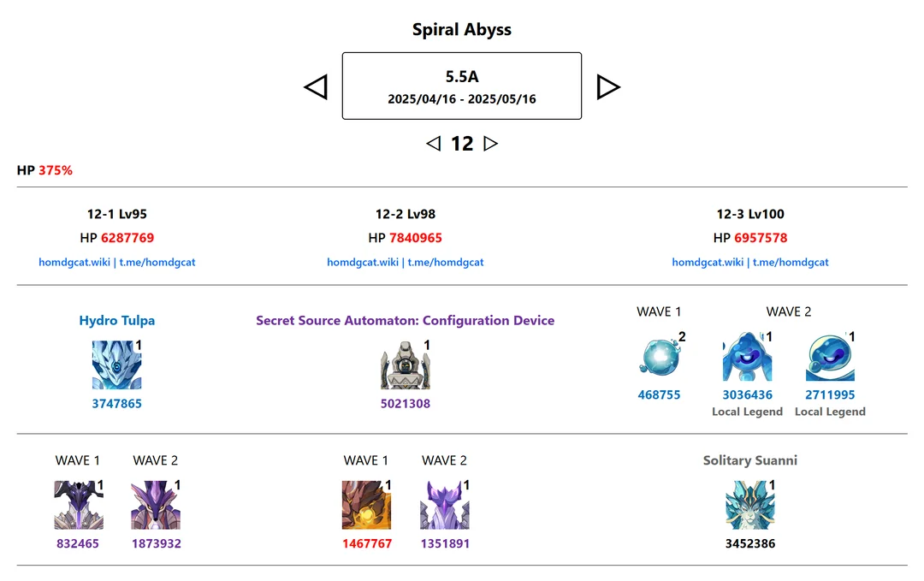924x581 pixels.
Task: Click the Local Legend icon with 2711995 HP
Action: pyautogui.click(x=830, y=357)
